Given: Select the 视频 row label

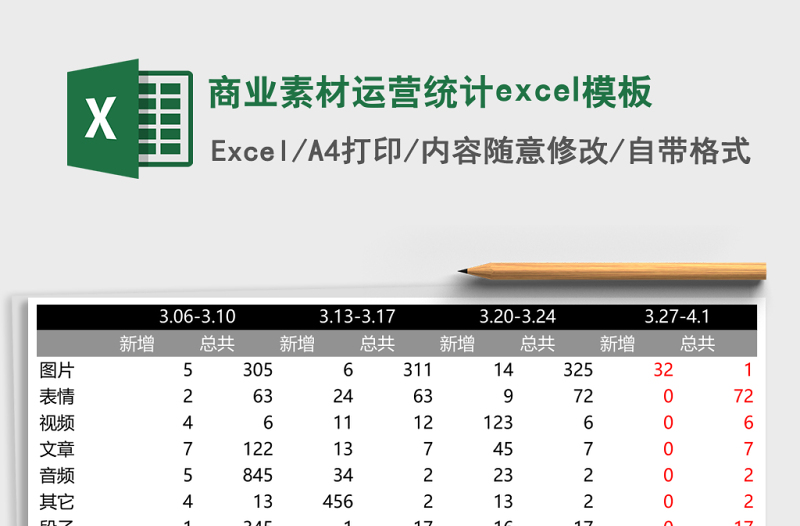Looking at the screenshot, I should (57, 423).
